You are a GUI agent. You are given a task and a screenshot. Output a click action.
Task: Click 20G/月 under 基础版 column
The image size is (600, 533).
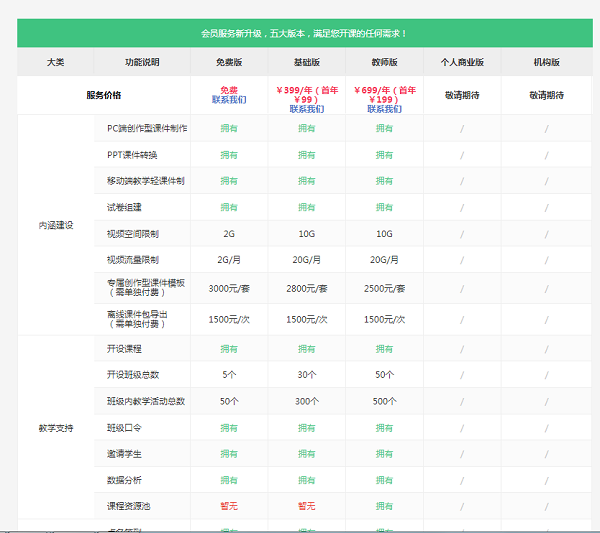point(307,260)
